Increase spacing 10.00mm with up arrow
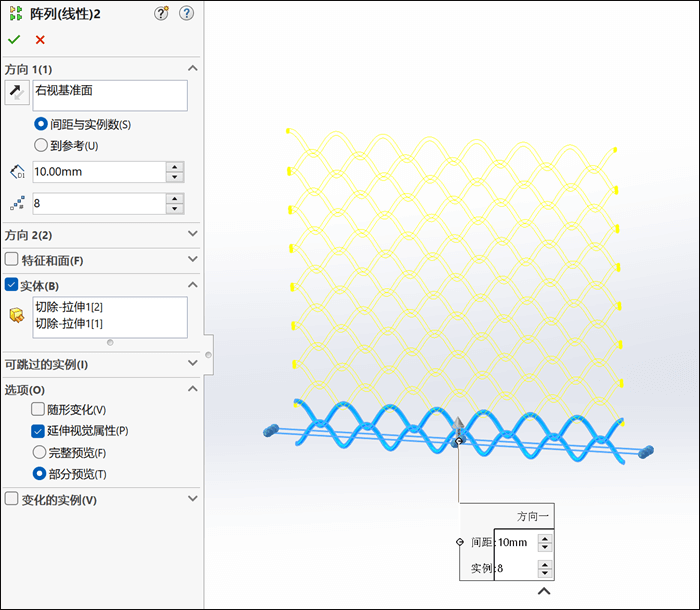700x610 pixels. click(x=175, y=167)
